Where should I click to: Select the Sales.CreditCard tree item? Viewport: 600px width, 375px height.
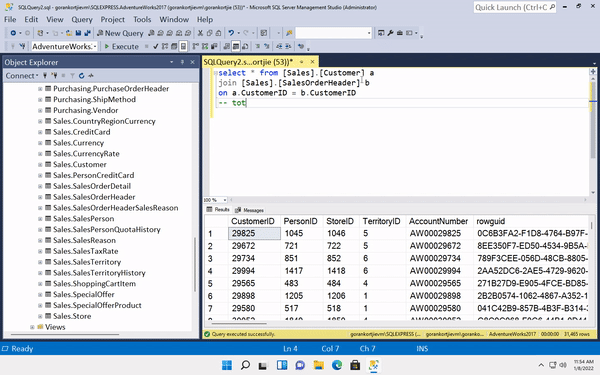(82, 132)
